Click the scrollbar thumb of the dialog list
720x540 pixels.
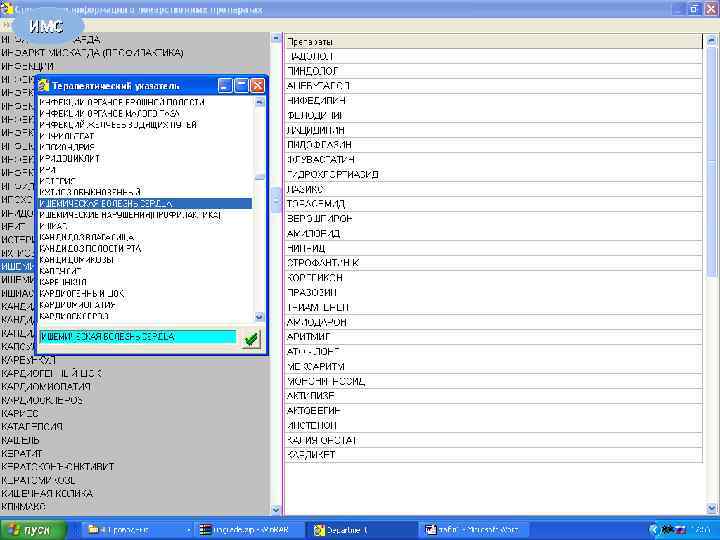(259, 178)
